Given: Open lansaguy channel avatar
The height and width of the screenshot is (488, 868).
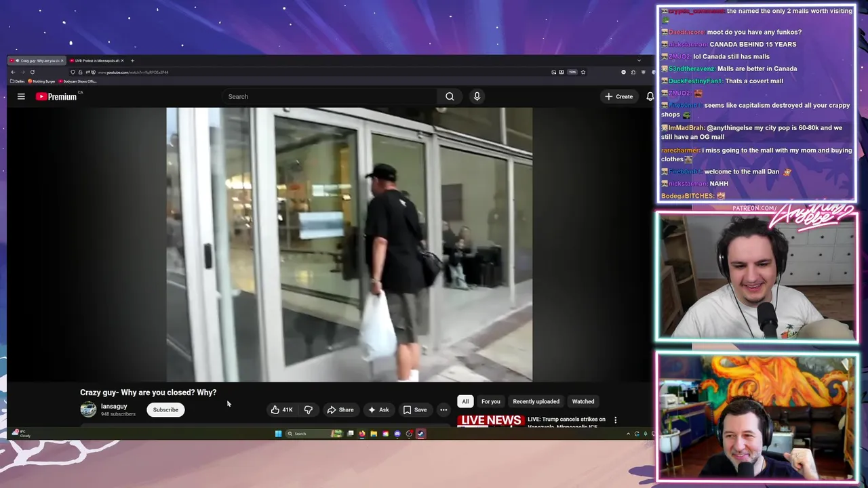Looking at the screenshot, I should [88, 409].
